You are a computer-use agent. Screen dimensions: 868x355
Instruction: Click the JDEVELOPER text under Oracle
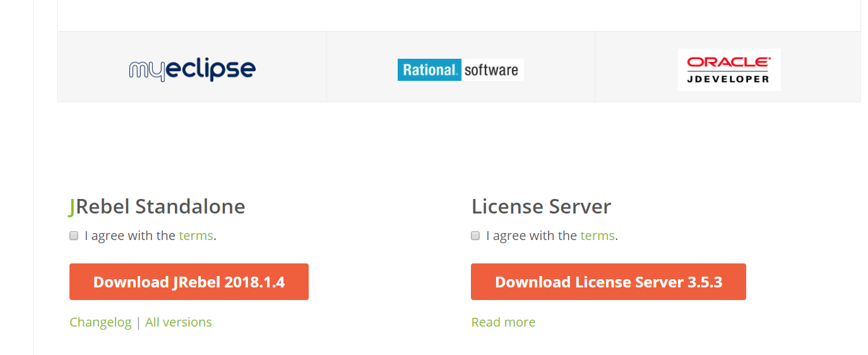tap(728, 79)
